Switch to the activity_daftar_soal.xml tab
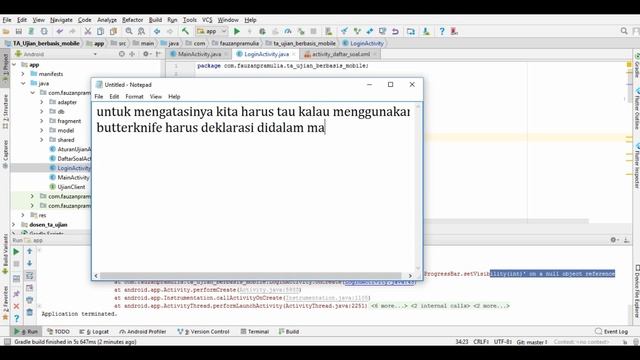The image size is (640, 360). click(x=341, y=54)
